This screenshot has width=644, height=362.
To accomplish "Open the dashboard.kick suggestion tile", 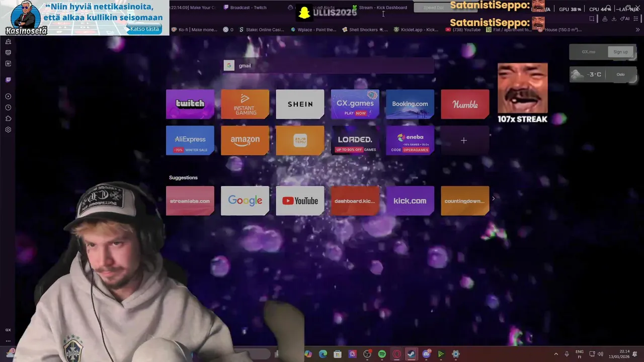I will tap(355, 201).
